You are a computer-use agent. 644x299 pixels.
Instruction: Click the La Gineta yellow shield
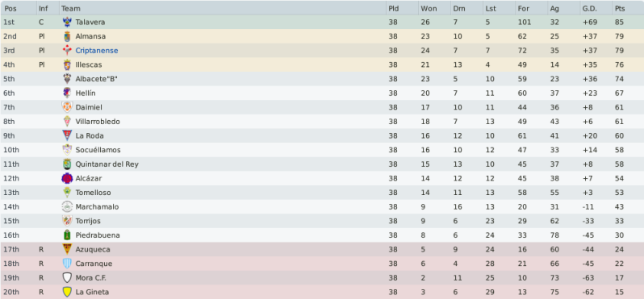pyautogui.click(x=67, y=292)
